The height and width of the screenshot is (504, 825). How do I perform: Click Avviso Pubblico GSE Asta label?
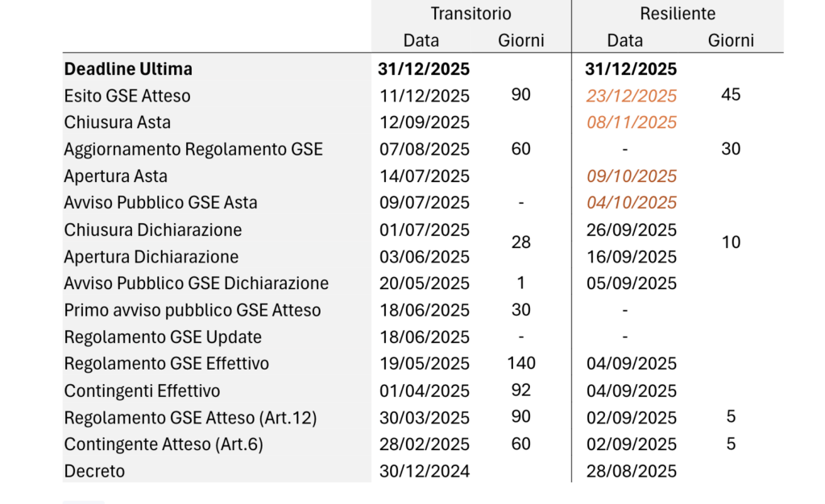point(160,203)
